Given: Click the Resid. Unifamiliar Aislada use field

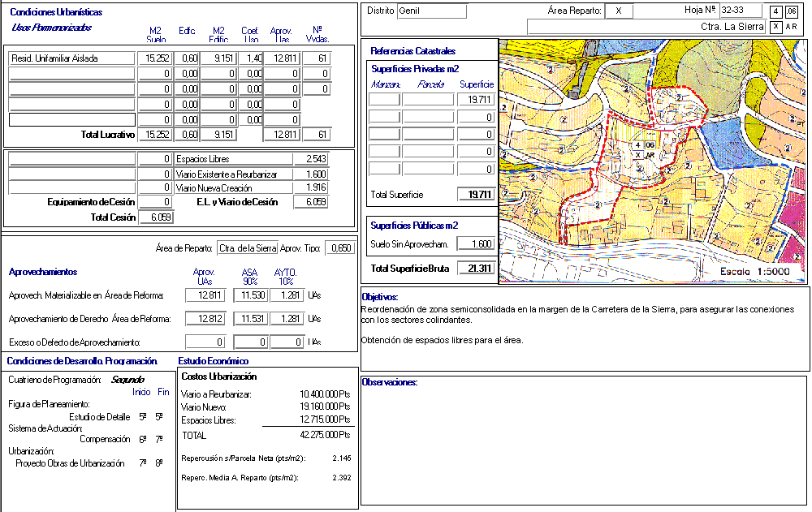Looking at the screenshot, I should (71, 58).
